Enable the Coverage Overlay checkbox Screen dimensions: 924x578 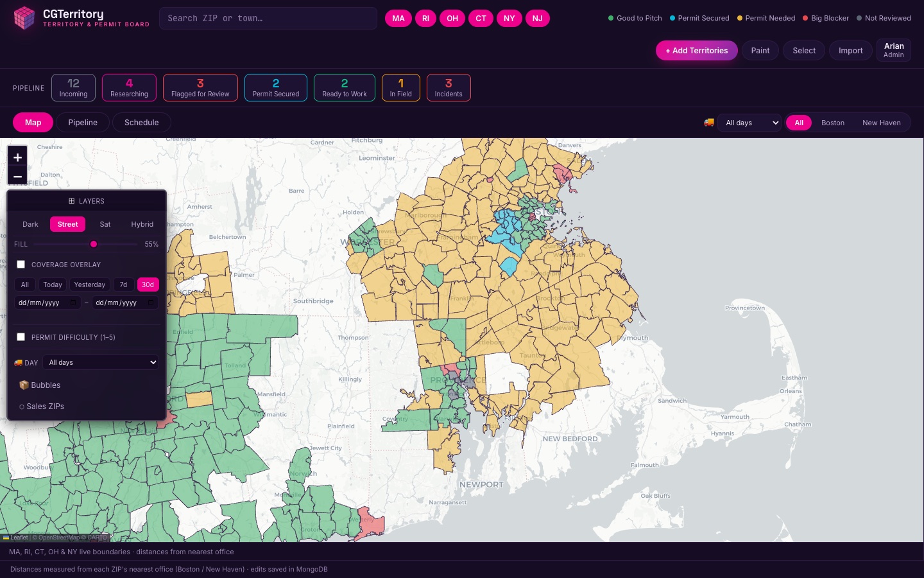pos(21,265)
